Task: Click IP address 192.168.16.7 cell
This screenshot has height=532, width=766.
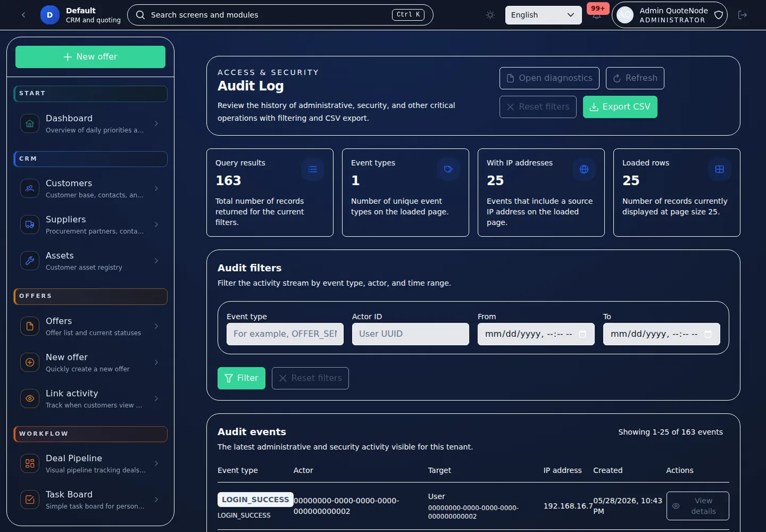Action: [x=568, y=506]
